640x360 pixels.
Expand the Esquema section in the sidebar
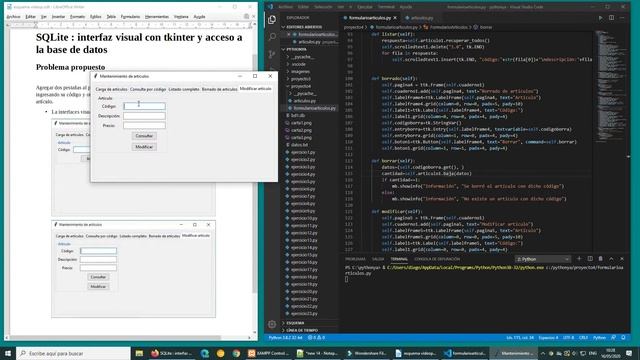295,323
